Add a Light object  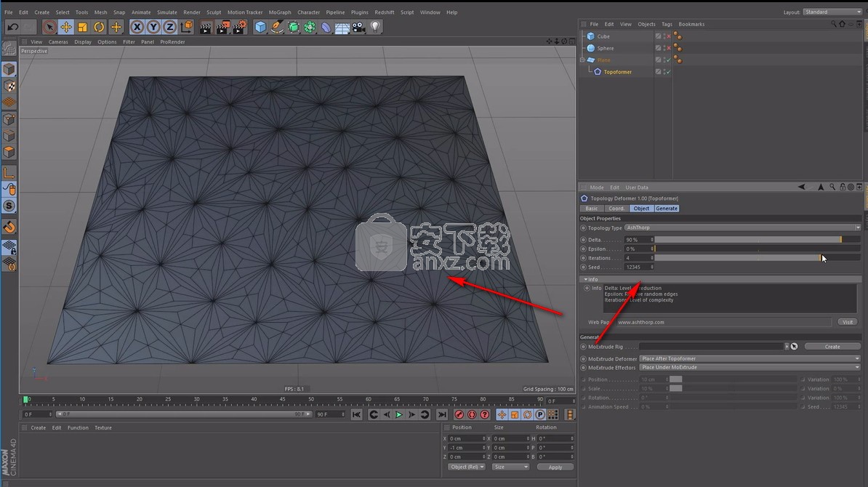click(x=375, y=27)
